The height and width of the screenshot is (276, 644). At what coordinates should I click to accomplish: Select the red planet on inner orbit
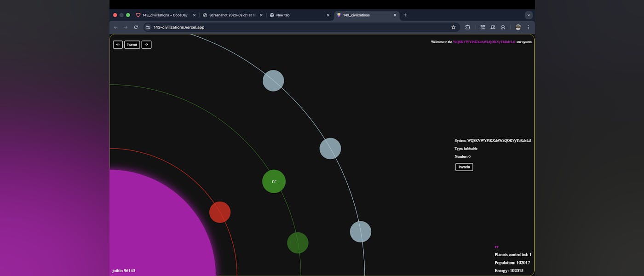coord(220,212)
